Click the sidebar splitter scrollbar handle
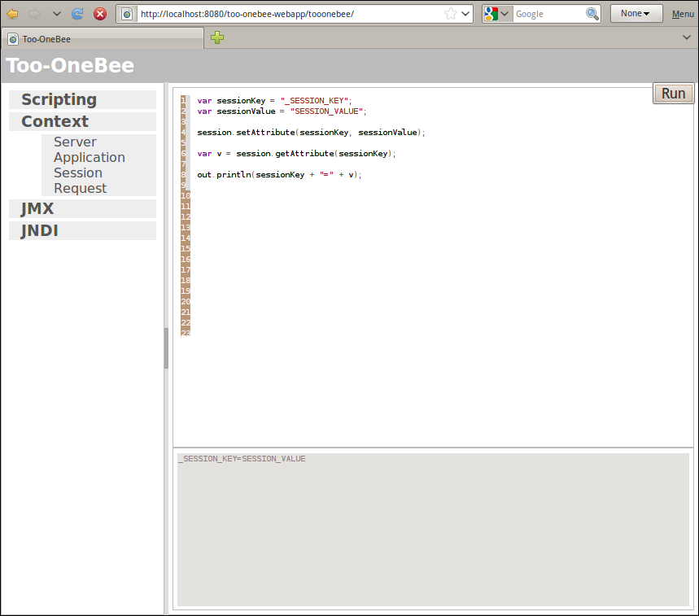The image size is (699, 616). tap(166, 348)
